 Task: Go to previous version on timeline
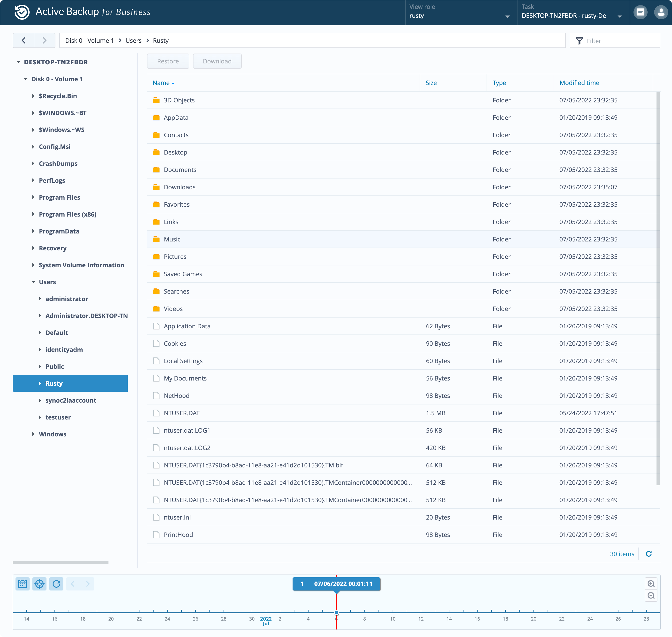coord(73,584)
